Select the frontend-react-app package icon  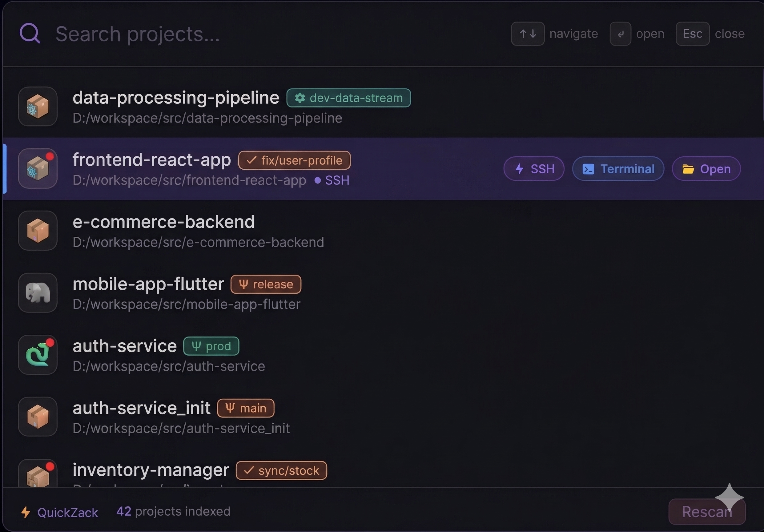(x=38, y=168)
